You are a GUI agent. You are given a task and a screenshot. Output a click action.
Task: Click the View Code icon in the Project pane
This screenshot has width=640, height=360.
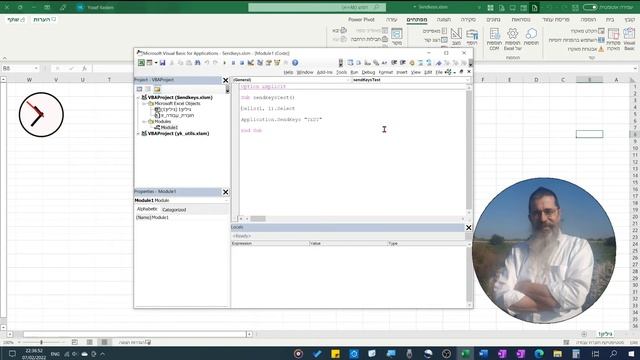pos(140,89)
